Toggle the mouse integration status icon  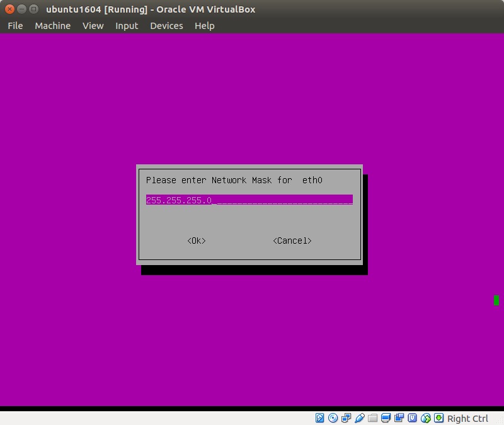pos(426,418)
